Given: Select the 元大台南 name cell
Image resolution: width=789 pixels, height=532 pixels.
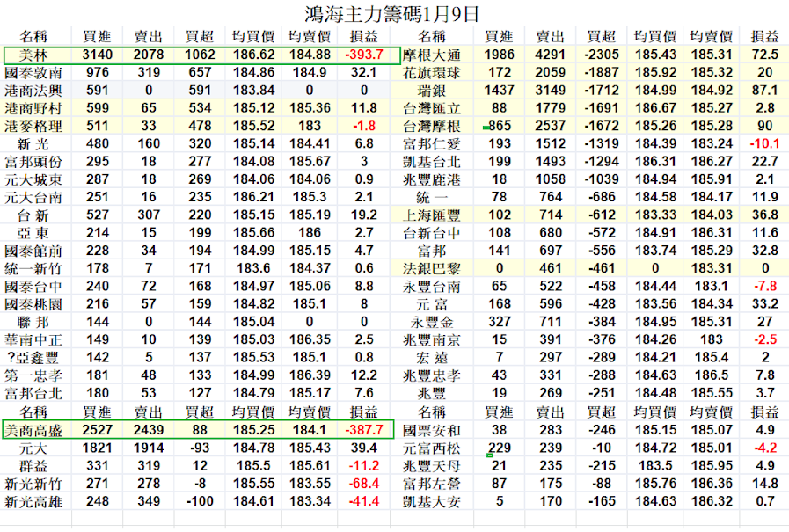Looking at the screenshot, I should tap(33, 198).
